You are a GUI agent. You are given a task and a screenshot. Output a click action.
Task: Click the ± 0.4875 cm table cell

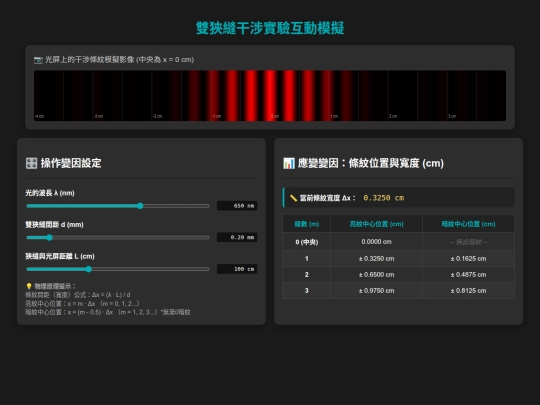468,275
